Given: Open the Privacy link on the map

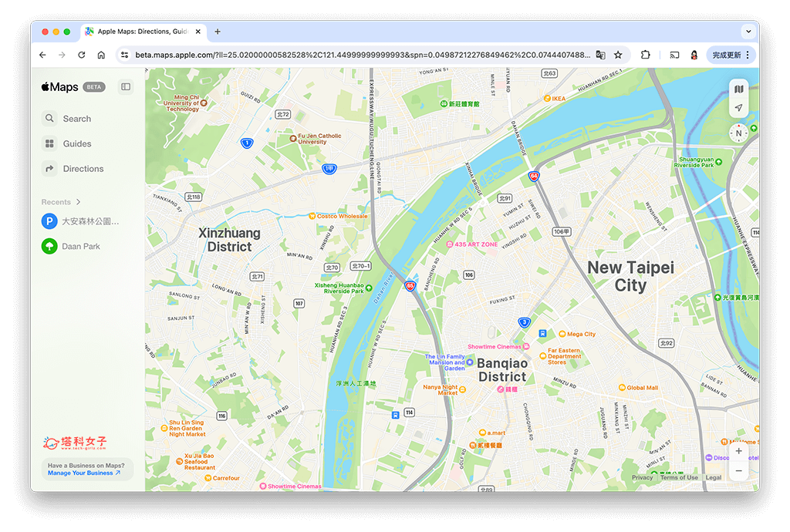Looking at the screenshot, I should tap(643, 478).
